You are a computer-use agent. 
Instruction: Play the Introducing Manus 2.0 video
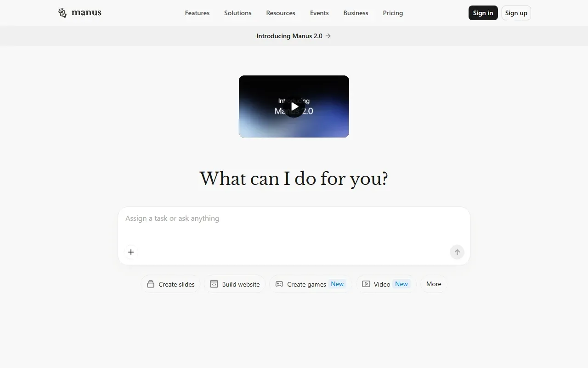pyautogui.click(x=294, y=107)
